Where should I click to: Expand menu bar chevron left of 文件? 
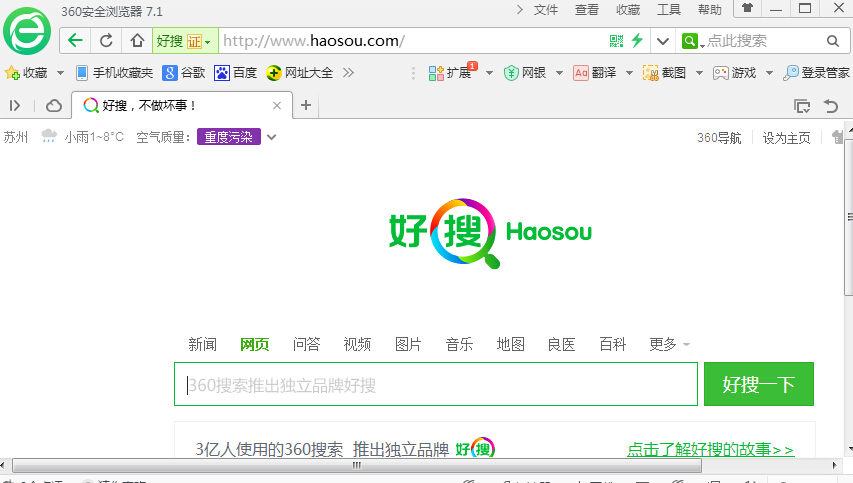520,9
